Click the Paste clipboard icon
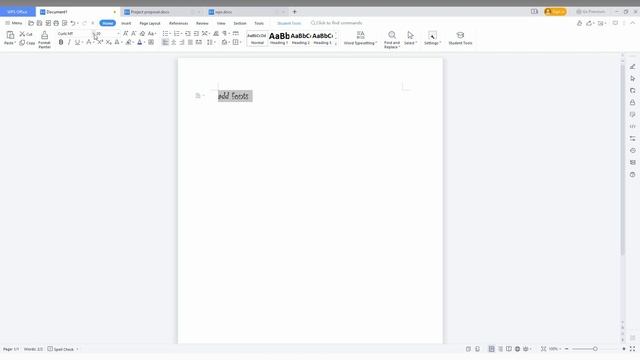This screenshot has width=640, height=360. (x=10, y=35)
